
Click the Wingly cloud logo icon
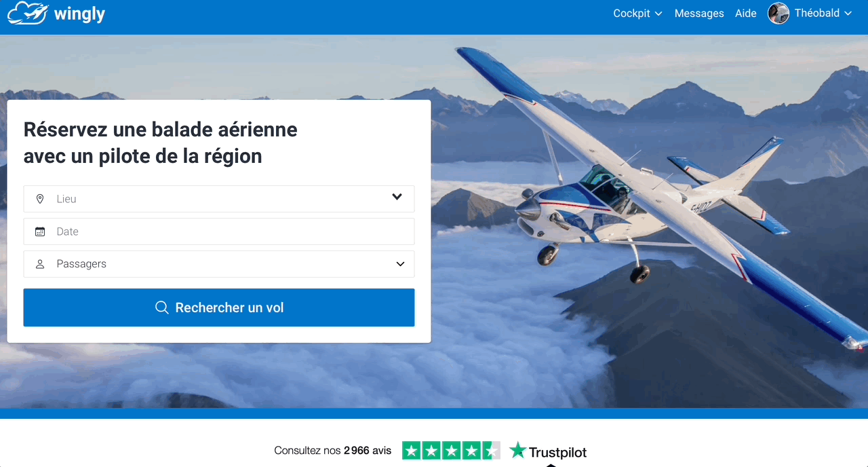[28, 14]
